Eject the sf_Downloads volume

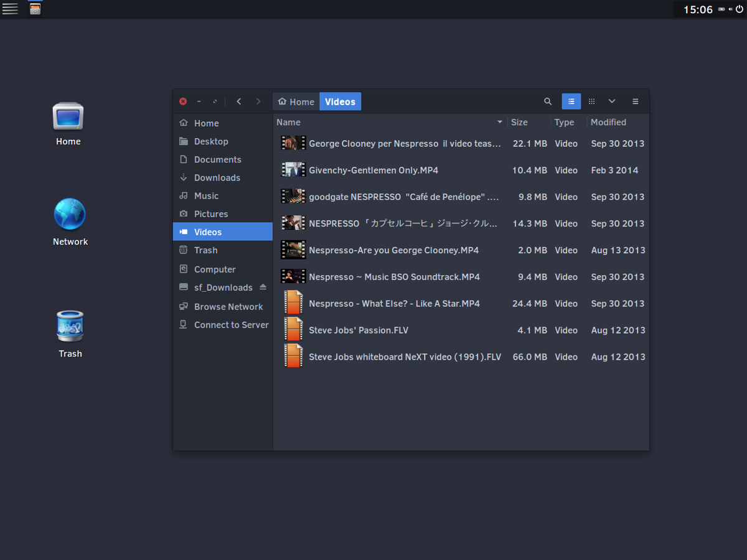(263, 287)
